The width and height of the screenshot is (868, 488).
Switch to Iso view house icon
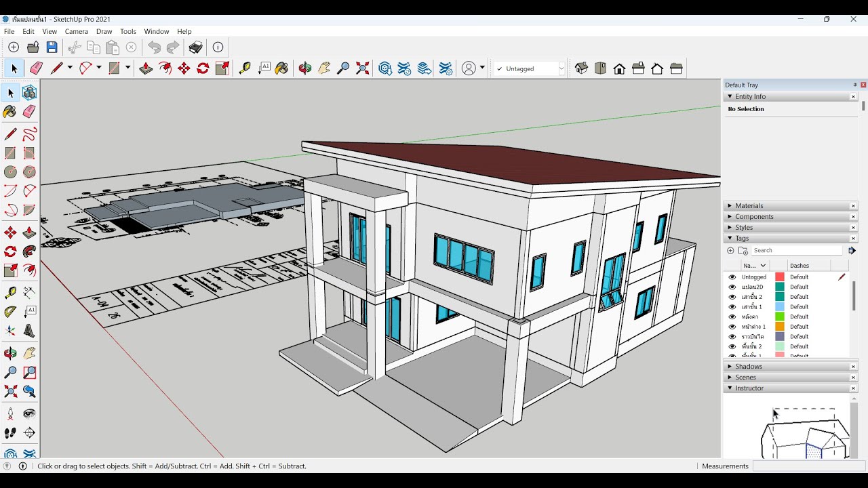click(x=581, y=68)
